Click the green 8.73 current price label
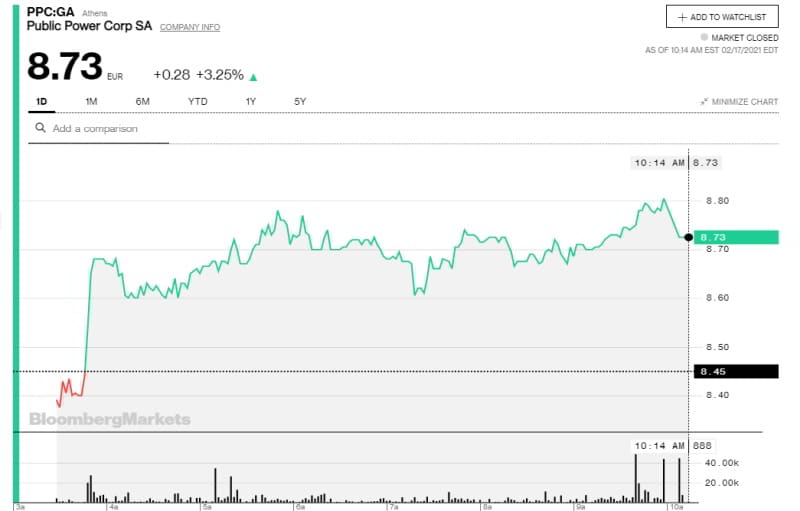This screenshot has height=511, width=800. point(736,237)
